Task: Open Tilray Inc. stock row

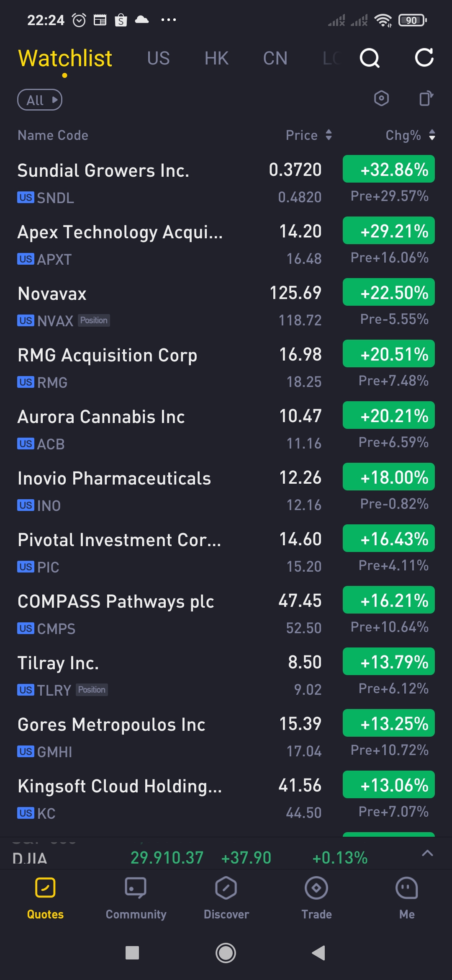Action: [126, 676]
